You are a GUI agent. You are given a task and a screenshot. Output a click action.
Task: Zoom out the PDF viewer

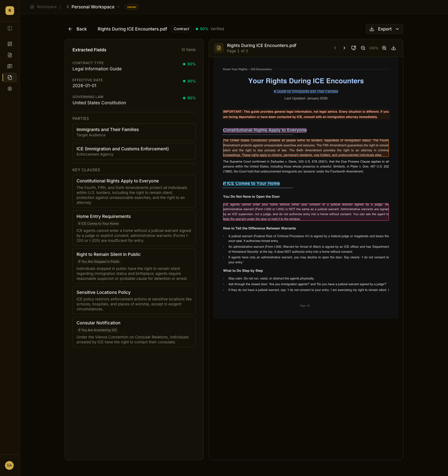pyautogui.click(x=363, y=48)
